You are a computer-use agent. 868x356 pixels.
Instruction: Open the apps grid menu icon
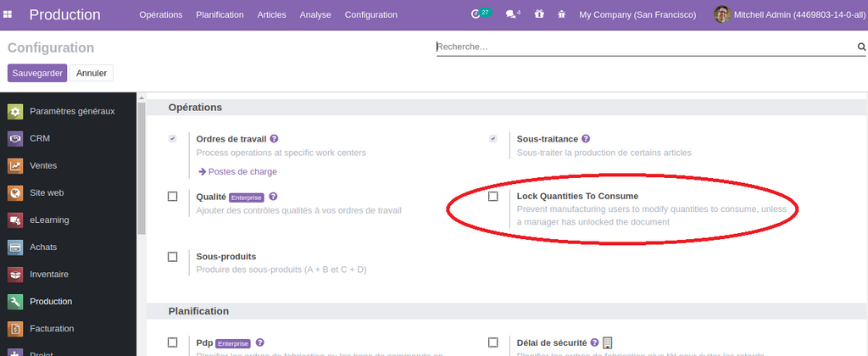click(x=12, y=14)
